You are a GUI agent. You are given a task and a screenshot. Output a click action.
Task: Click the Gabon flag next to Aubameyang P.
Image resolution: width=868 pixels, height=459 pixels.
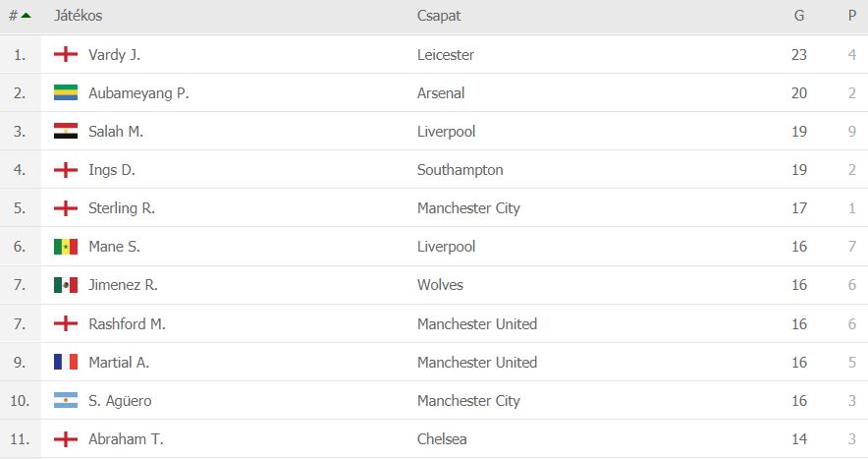click(x=66, y=92)
